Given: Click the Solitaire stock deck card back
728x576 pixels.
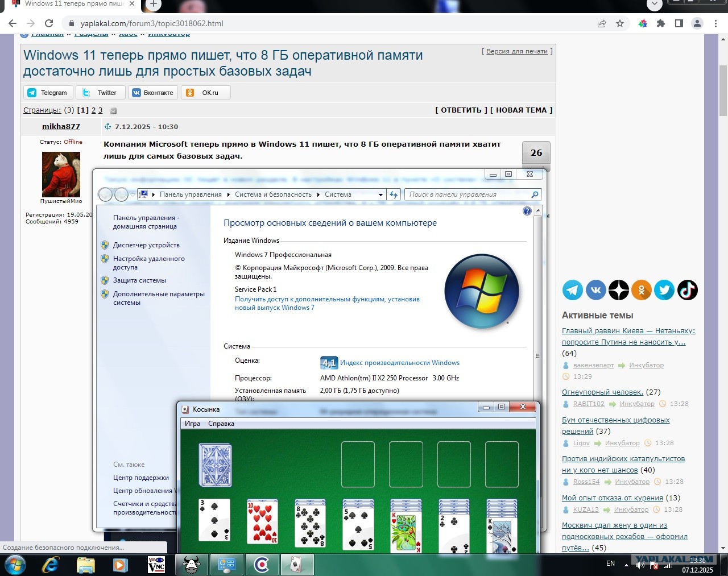Looking at the screenshot, I should click(215, 465).
